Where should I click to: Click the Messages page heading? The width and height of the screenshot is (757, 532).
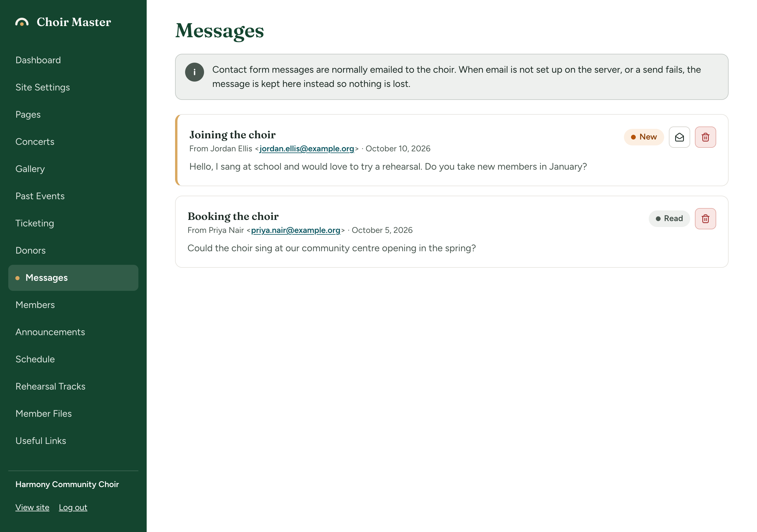[220, 31]
